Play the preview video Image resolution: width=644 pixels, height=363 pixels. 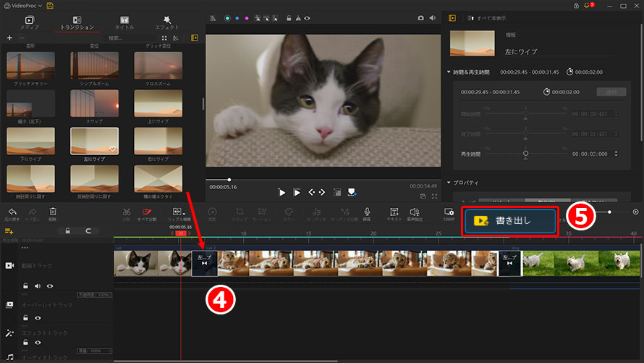[281, 193]
